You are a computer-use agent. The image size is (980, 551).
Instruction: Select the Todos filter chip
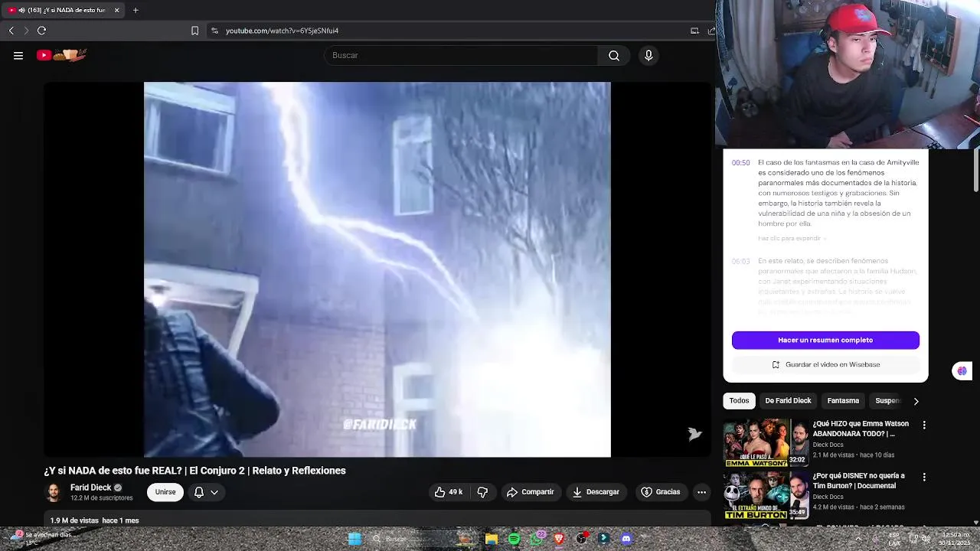click(739, 401)
